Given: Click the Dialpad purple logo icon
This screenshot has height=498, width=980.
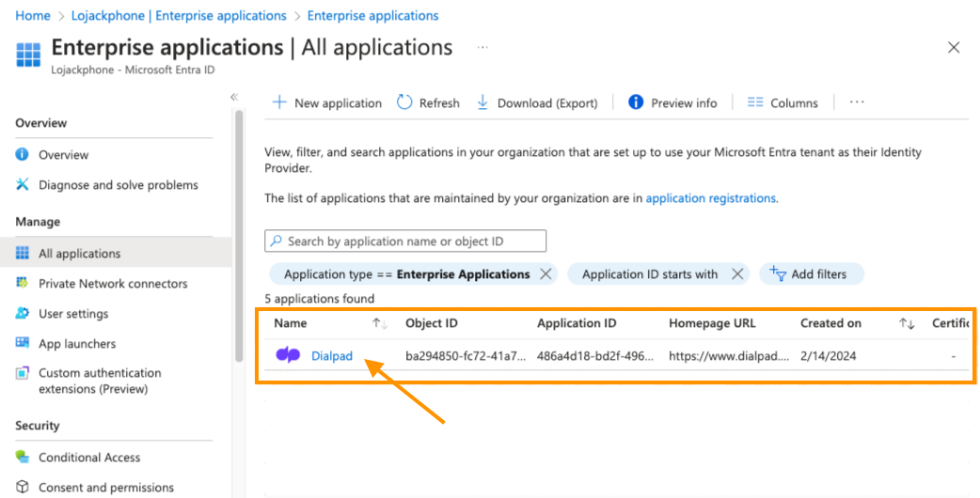Looking at the screenshot, I should click(x=288, y=355).
